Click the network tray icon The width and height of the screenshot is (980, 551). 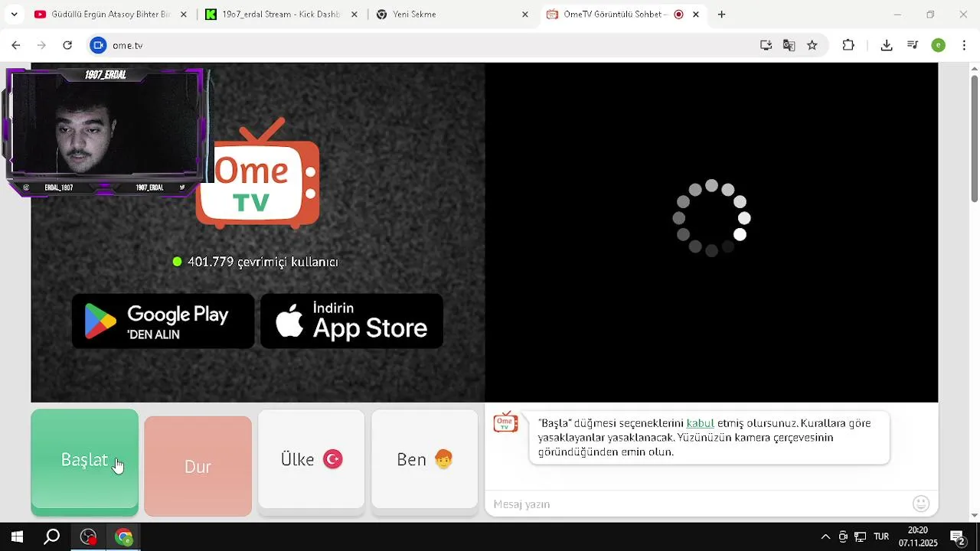(x=861, y=537)
